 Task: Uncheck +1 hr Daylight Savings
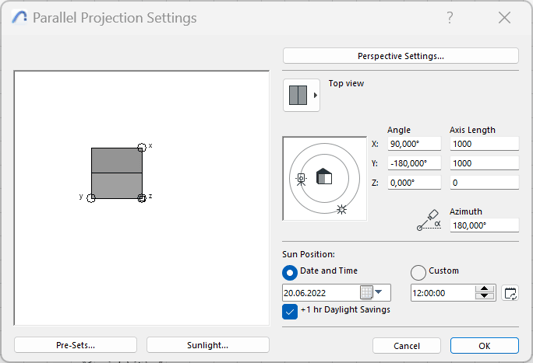(x=290, y=311)
